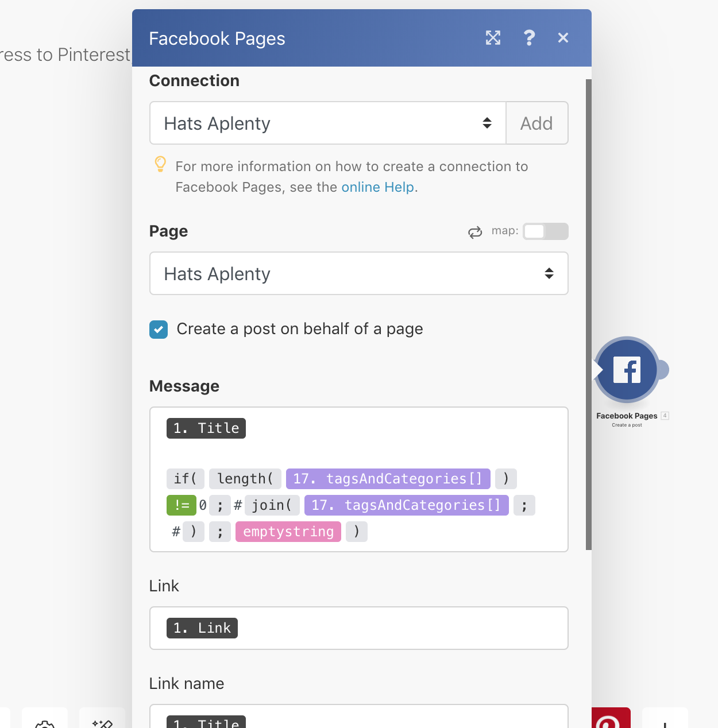Screen dimensions: 718x728
Task: Open the Page dropdown under Hats Aplenty
Action: click(358, 274)
